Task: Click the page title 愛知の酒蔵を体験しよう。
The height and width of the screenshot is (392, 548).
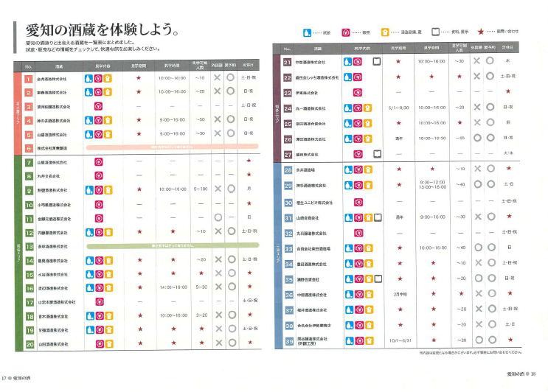Action: click(x=103, y=30)
